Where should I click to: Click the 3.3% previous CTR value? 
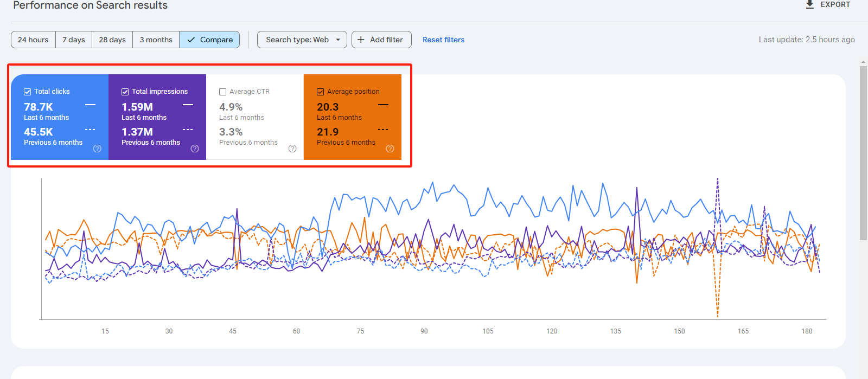click(x=231, y=132)
